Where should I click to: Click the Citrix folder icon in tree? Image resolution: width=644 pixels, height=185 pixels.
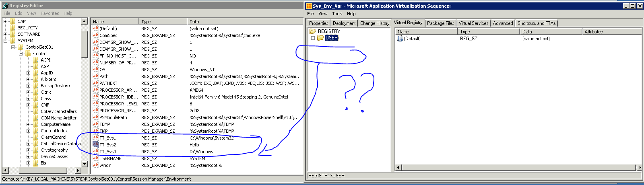click(35, 92)
